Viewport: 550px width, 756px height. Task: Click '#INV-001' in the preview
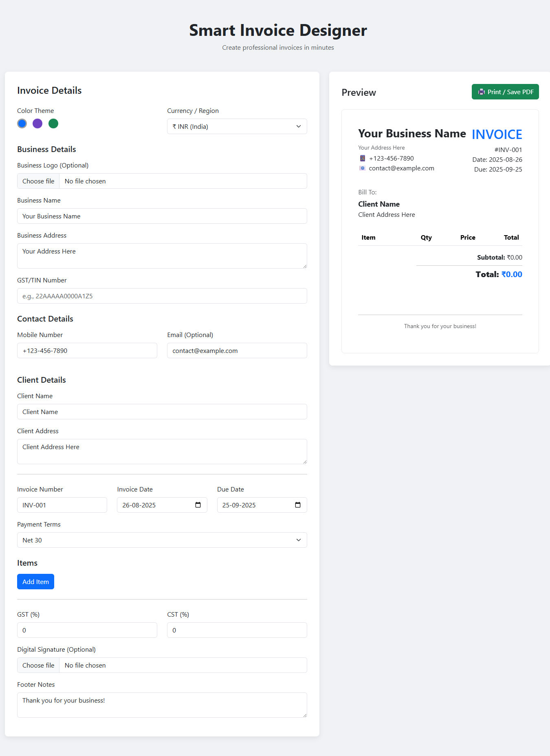(x=508, y=150)
